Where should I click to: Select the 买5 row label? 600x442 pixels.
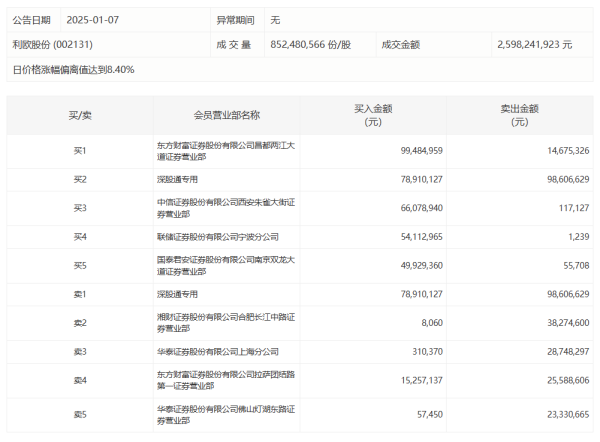coord(80,266)
